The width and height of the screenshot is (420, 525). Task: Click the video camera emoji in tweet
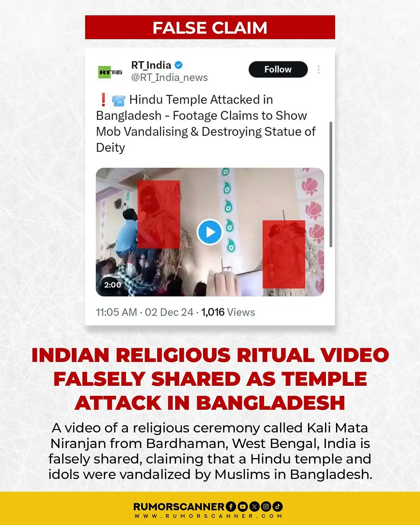coord(119,100)
